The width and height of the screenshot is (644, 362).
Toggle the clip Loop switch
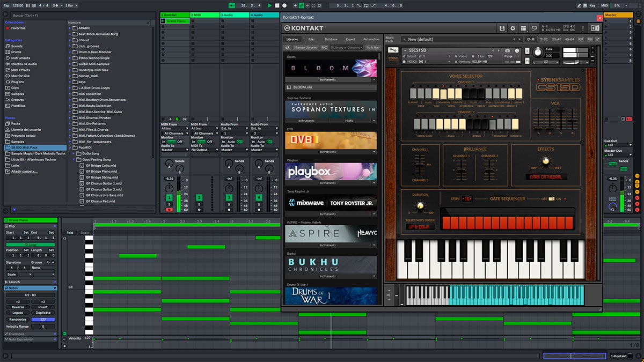pos(30,244)
